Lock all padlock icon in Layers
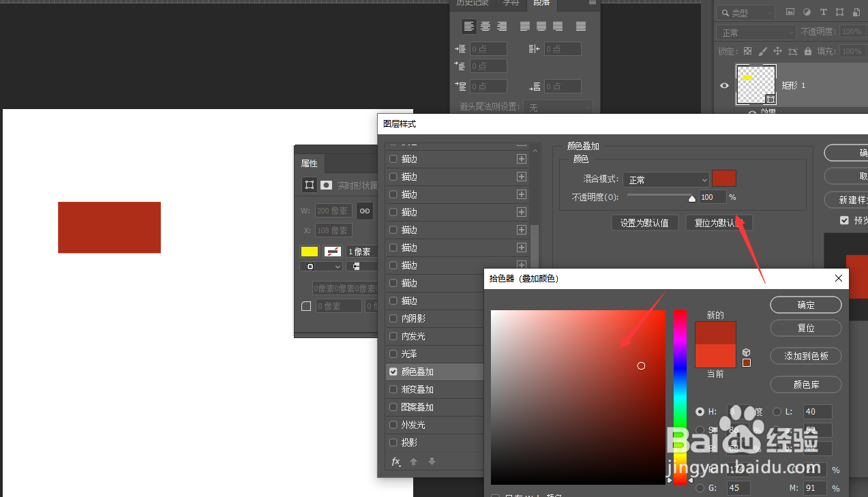This screenshot has height=497, width=868. [807, 51]
